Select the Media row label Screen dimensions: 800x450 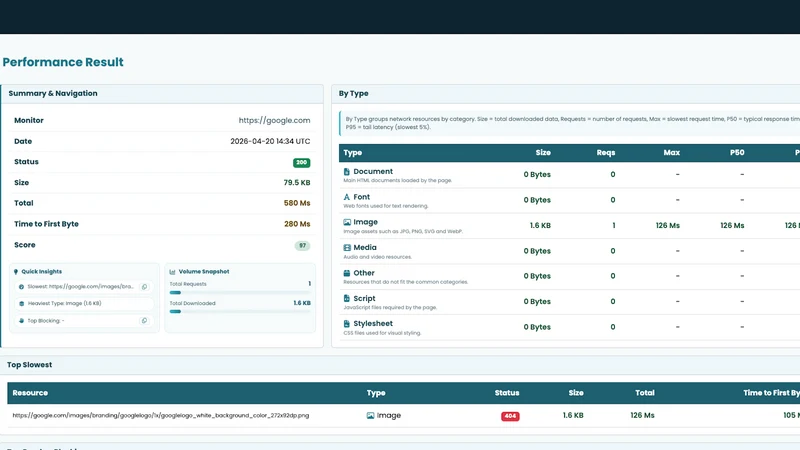365,247
